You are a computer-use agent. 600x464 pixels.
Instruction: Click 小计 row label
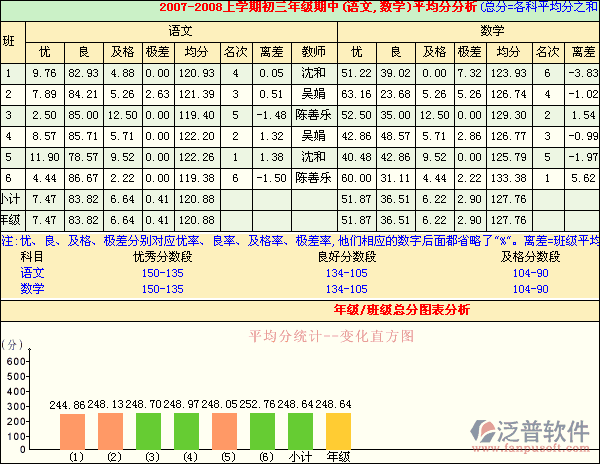point(10,199)
